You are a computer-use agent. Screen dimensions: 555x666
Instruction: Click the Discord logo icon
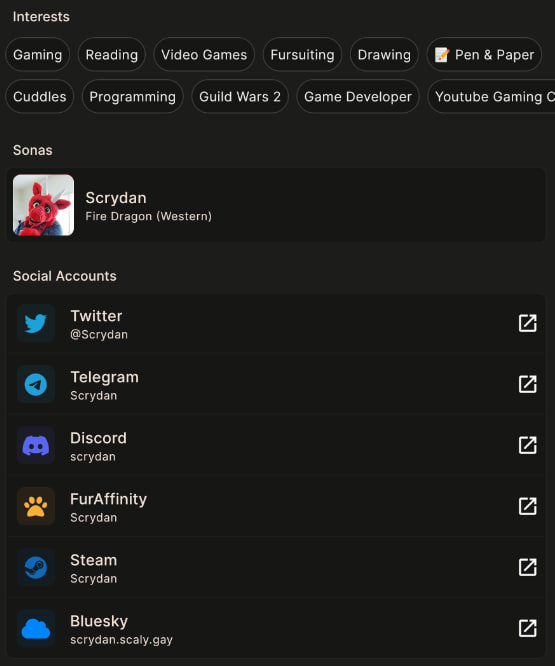[x=36, y=445]
